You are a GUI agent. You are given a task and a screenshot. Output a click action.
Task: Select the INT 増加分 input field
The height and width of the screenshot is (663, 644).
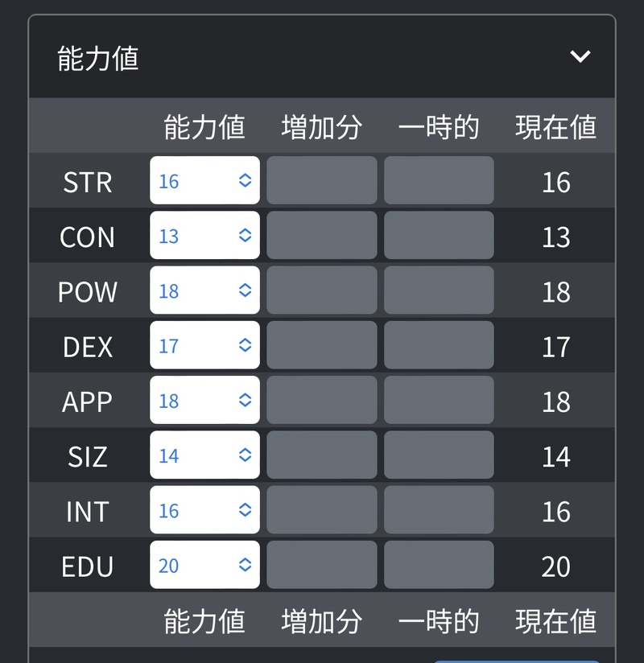(x=321, y=510)
